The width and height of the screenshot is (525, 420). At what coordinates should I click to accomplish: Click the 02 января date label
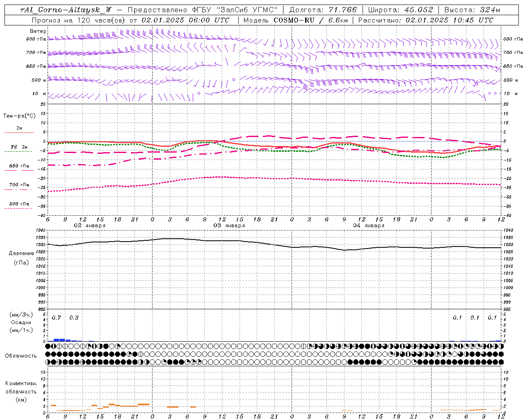click(89, 226)
